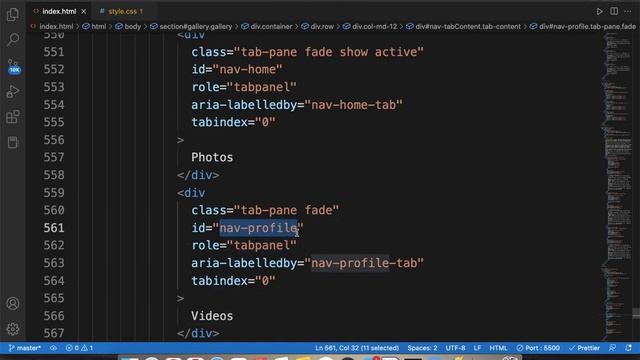Open the Search view in activity bar

point(13,40)
